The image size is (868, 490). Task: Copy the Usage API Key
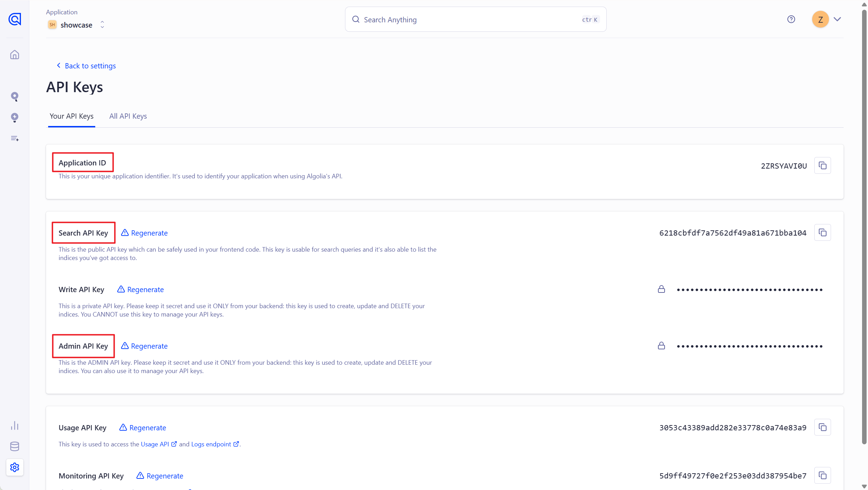822,427
